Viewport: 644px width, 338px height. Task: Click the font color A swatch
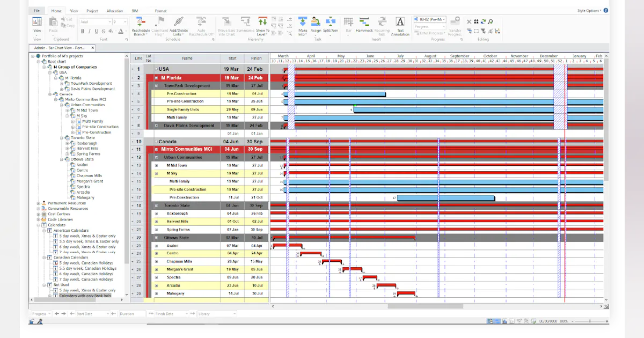point(121,32)
